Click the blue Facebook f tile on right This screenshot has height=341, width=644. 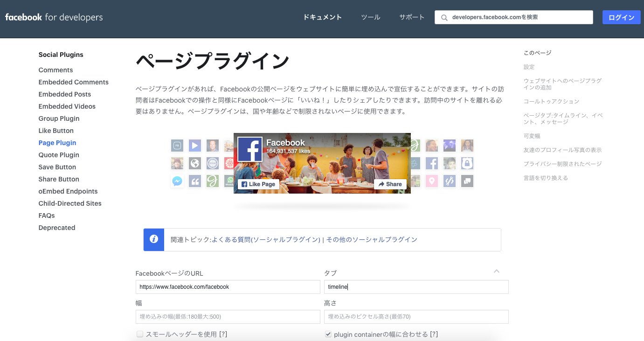click(x=432, y=163)
